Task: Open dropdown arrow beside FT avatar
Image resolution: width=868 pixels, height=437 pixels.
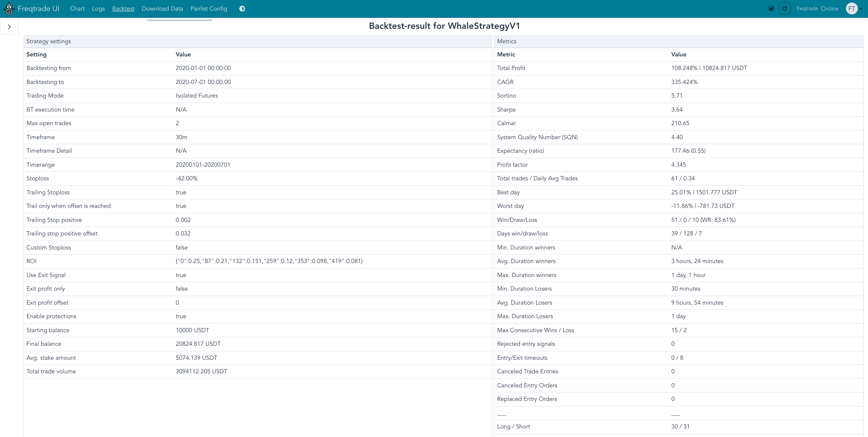Action: coord(861,8)
